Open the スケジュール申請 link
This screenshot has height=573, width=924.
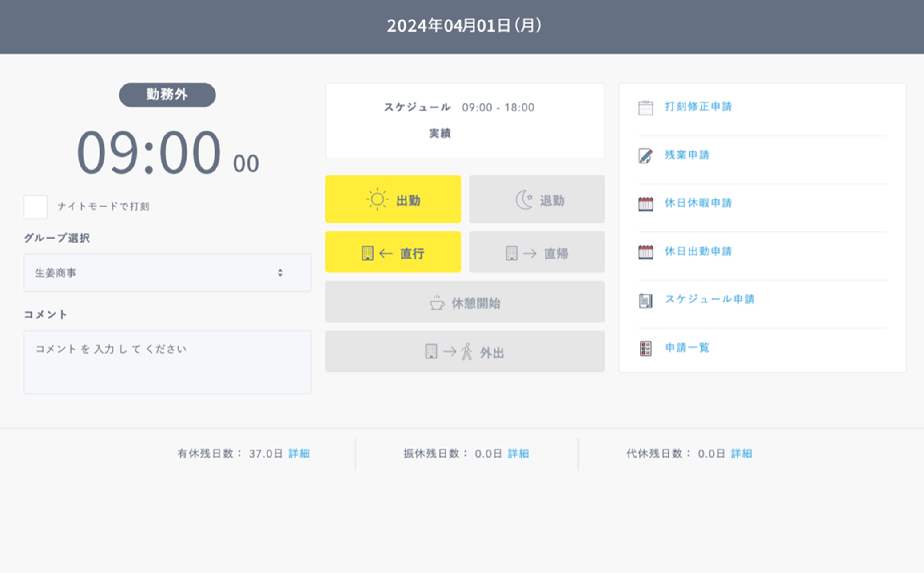(709, 299)
